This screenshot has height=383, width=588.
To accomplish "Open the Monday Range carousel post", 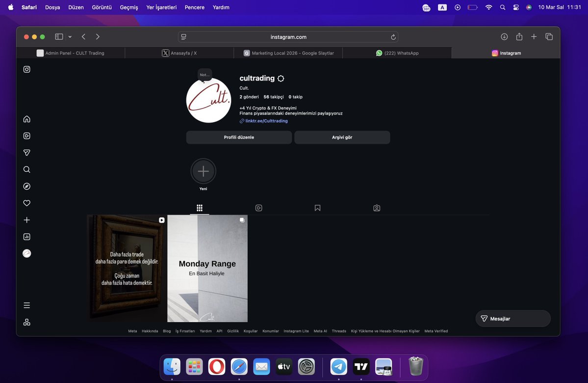I will [x=207, y=269].
